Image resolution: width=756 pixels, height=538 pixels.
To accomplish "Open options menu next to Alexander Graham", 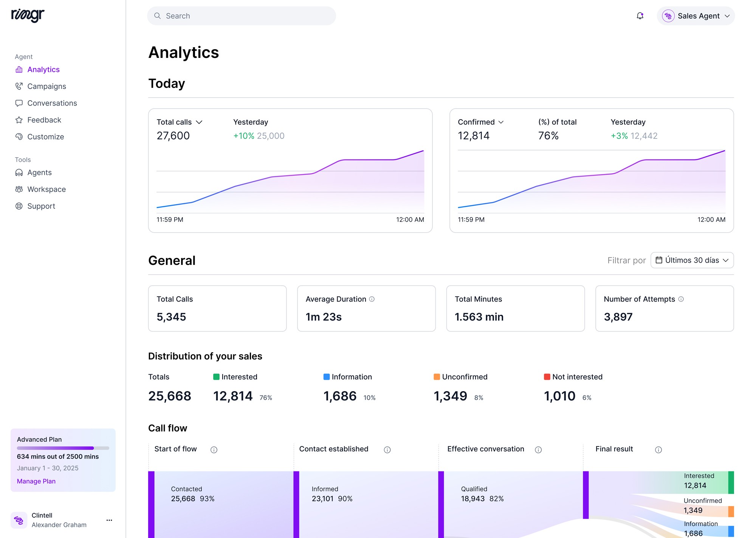I will [109, 520].
